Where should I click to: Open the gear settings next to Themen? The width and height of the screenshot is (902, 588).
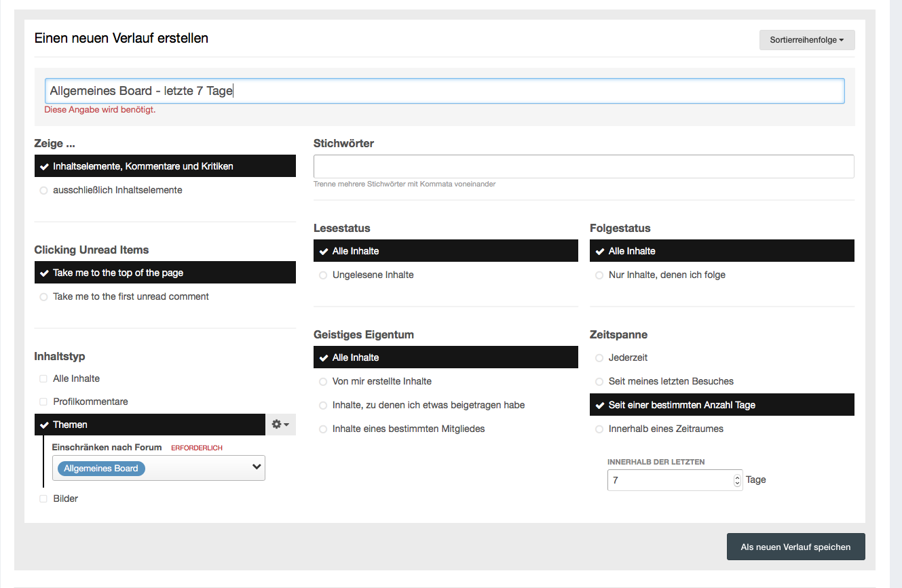(x=280, y=425)
